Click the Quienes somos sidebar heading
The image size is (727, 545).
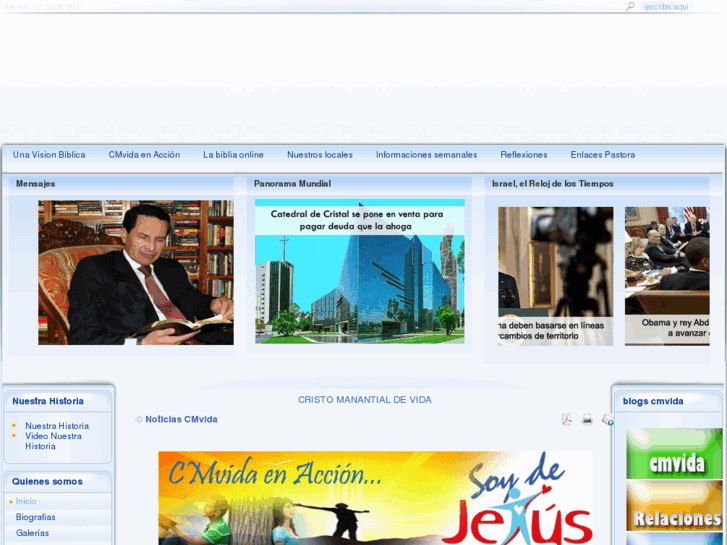pyautogui.click(x=47, y=481)
